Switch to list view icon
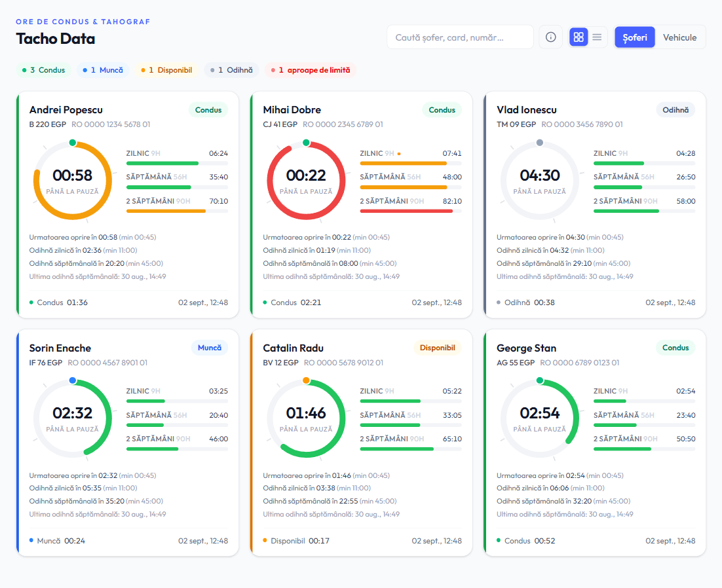The image size is (722, 588). click(x=597, y=37)
